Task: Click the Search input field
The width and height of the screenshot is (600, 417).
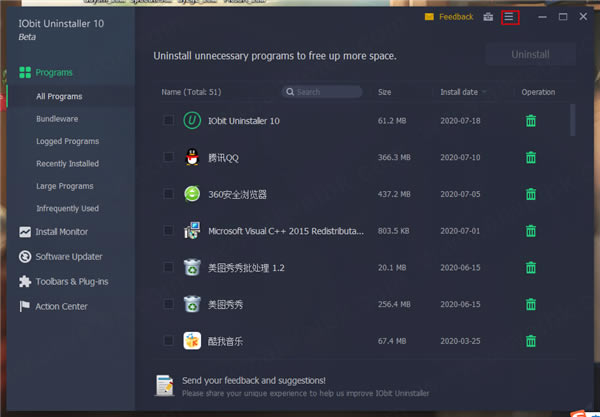Action: tap(322, 92)
